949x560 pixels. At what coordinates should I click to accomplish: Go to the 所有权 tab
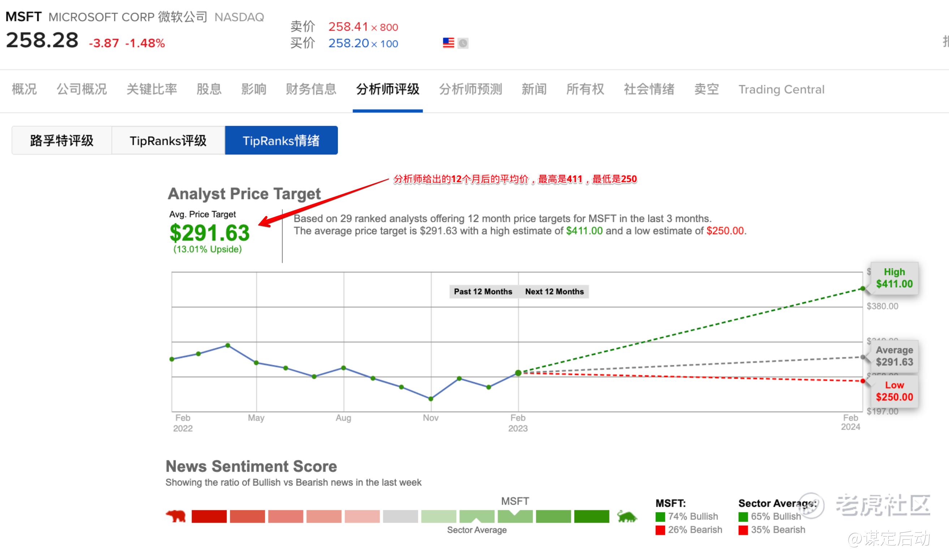585,90
